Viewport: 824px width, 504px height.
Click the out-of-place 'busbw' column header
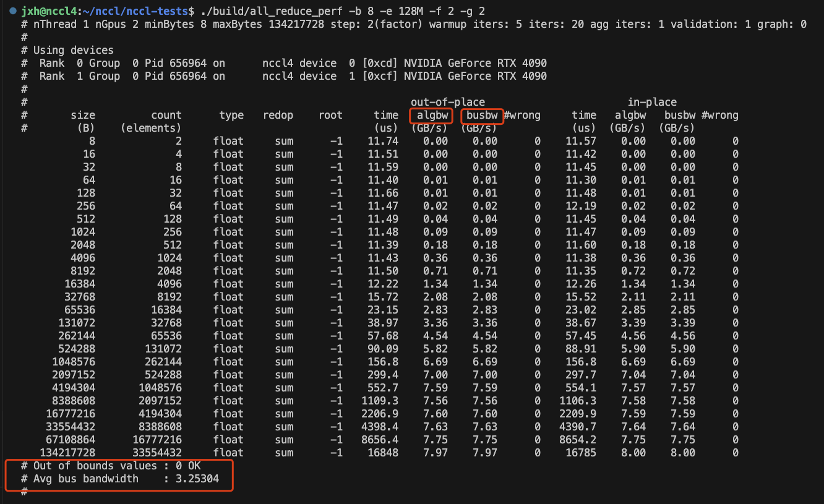(481, 115)
